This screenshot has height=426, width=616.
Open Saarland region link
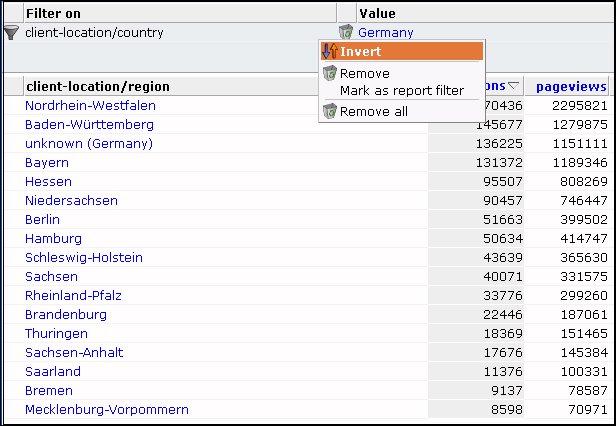click(x=53, y=371)
